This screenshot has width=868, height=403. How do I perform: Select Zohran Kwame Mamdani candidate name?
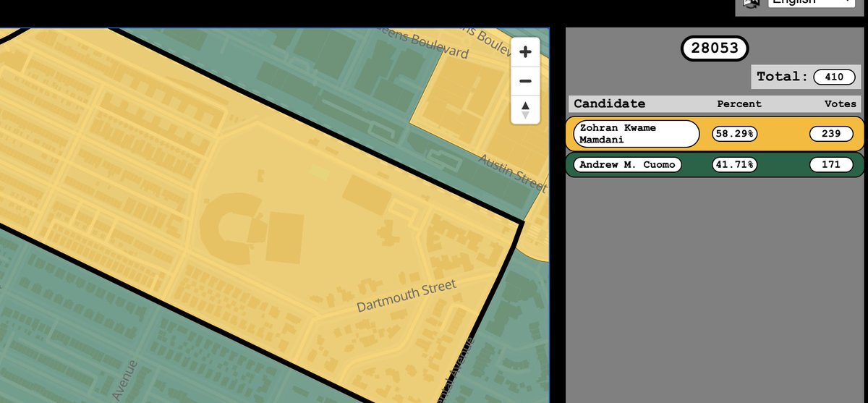pos(636,133)
